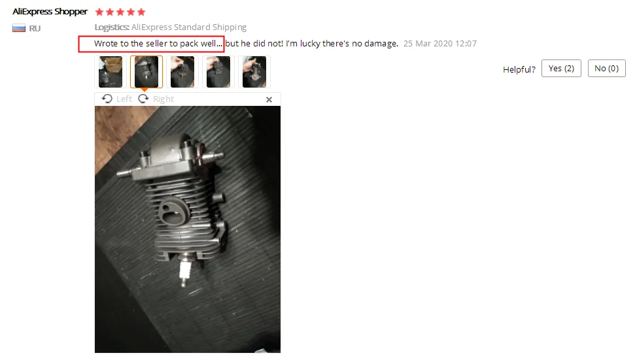This screenshot has height=364, width=635.
Task: Click the "Right" rotate label
Action: 163,99
